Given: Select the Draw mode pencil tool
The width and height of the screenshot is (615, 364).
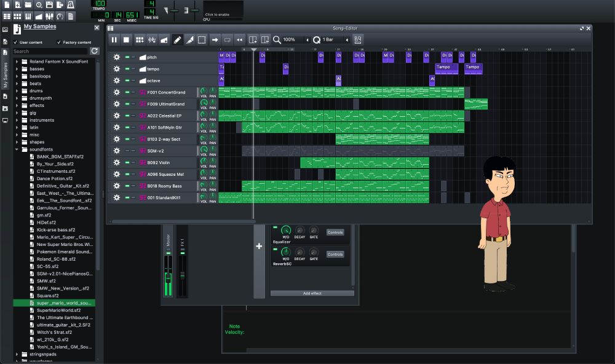Looking at the screenshot, I should (x=177, y=39).
